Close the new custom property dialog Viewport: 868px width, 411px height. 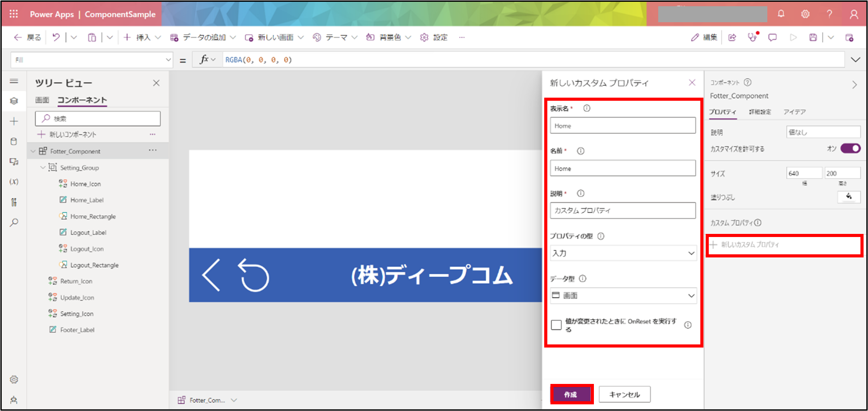point(692,83)
